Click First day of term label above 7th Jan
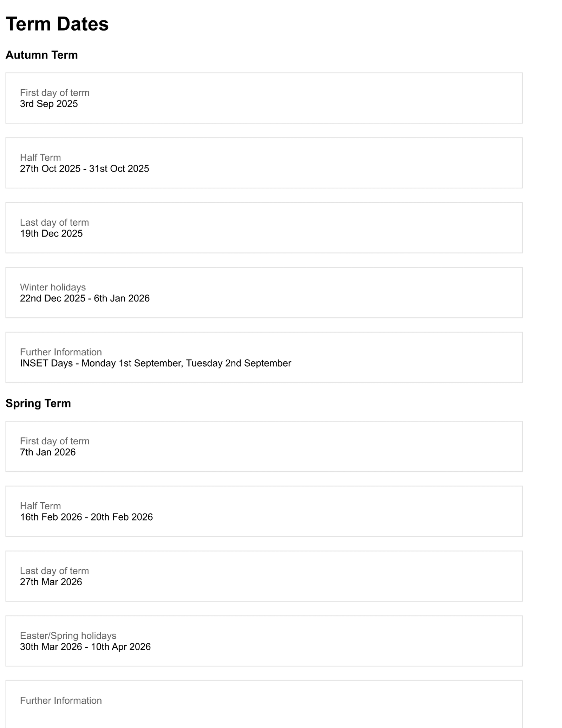The image size is (562, 728). [x=54, y=441]
